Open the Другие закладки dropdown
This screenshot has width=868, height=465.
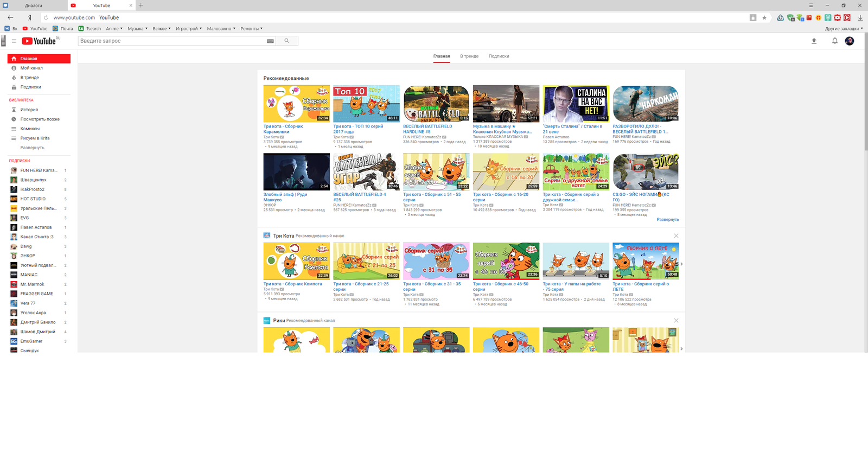tap(844, 29)
